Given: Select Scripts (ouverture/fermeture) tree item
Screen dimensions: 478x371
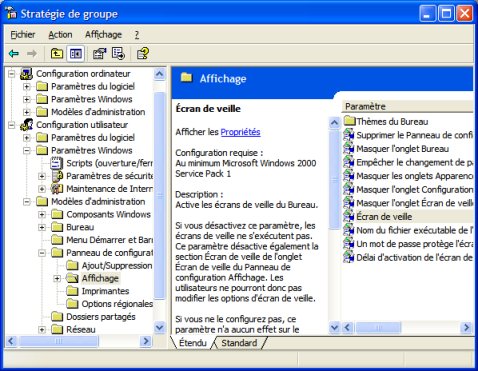Looking at the screenshot, I should click(102, 163).
